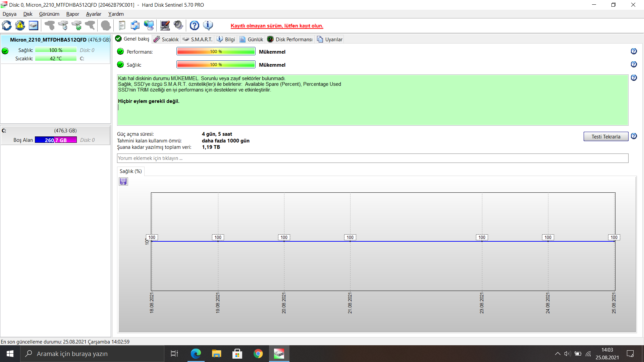Click the comment input field
The height and width of the screenshot is (362, 644).
(x=372, y=158)
